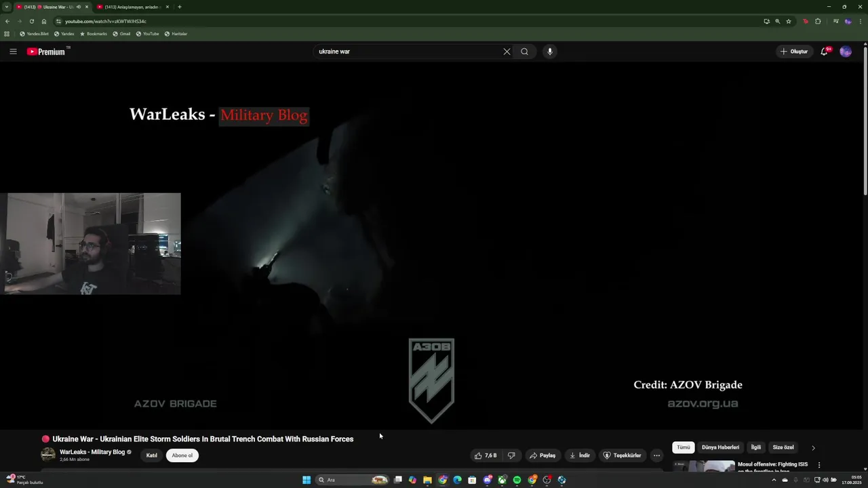Viewport: 868px width, 488px height.
Task: Open Microsoft Store from taskbar
Action: [x=472, y=480]
